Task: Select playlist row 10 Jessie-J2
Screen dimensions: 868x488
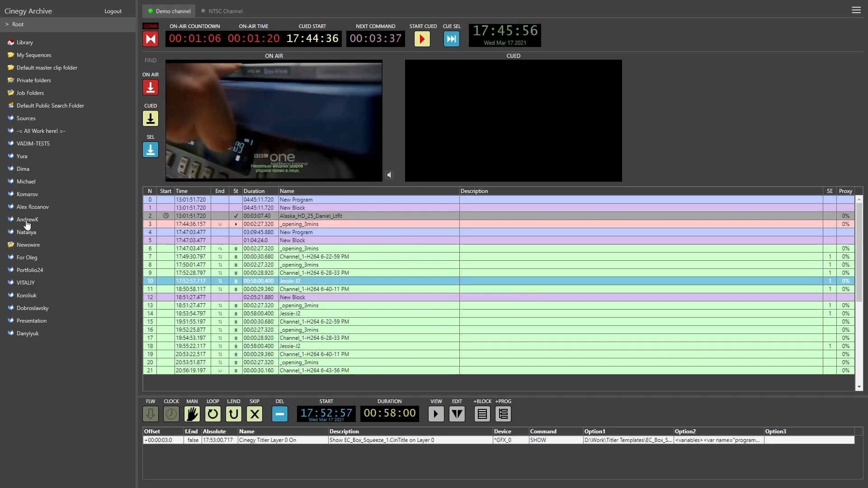Action: click(499, 281)
